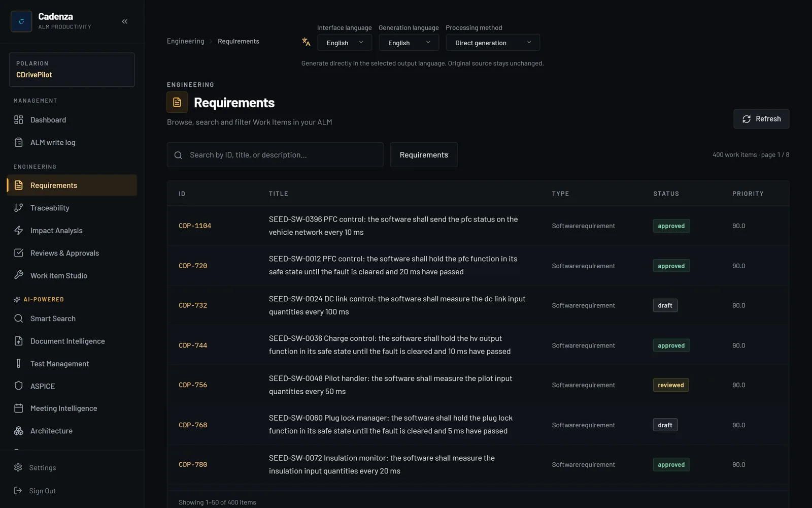The width and height of the screenshot is (812, 508).
Task: Focus the search by ID or title field
Action: tap(275, 155)
